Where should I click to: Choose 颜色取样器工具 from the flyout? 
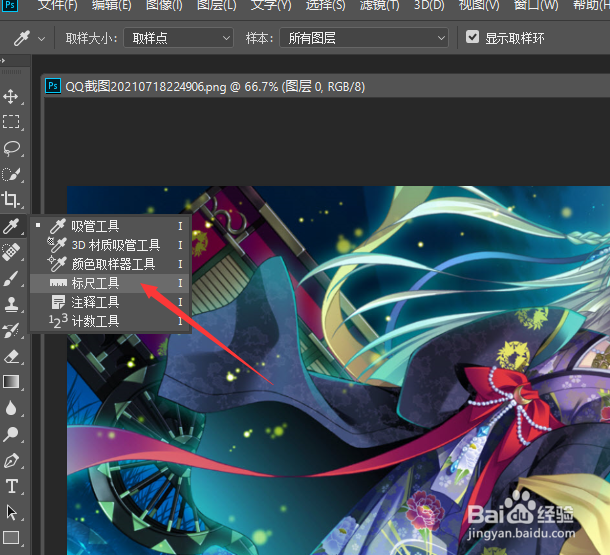tap(109, 264)
